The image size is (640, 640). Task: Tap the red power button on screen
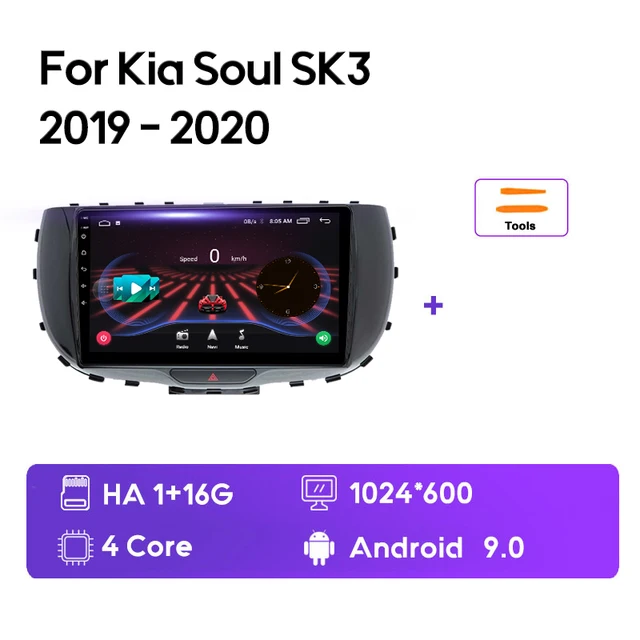coord(104,338)
